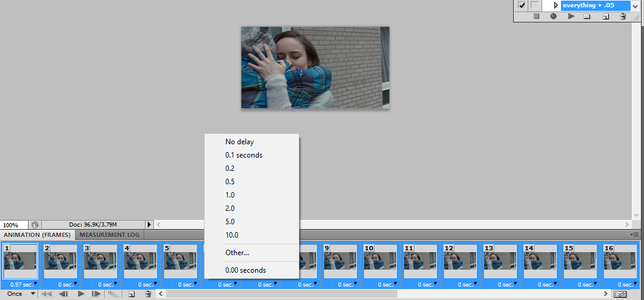
Task: Open frame 16 delay dropdown
Action: (x=628, y=284)
